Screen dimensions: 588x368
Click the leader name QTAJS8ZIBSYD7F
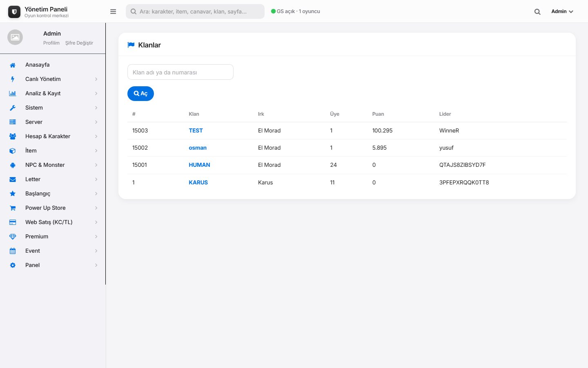click(462, 165)
